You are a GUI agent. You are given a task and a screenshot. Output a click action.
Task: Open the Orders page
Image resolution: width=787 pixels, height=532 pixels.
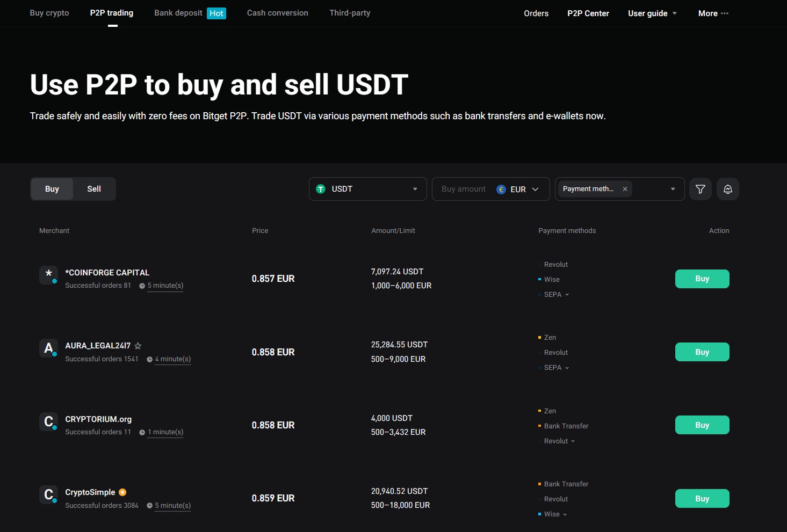(536, 13)
